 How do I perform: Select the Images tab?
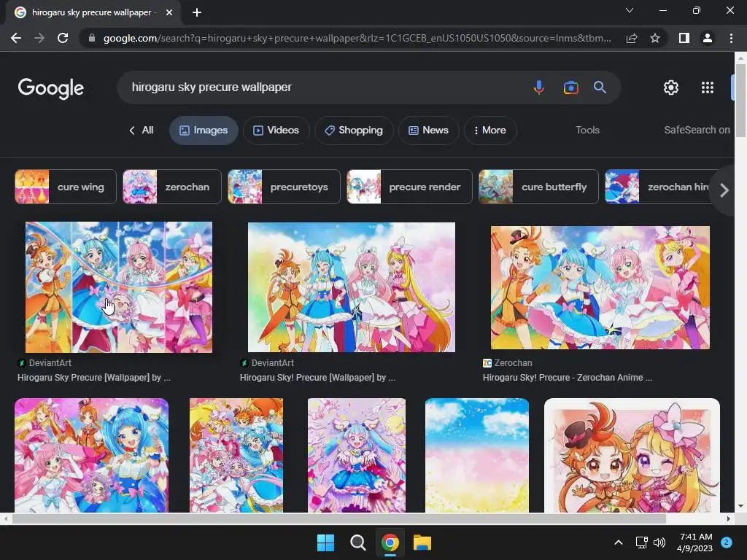[204, 131]
